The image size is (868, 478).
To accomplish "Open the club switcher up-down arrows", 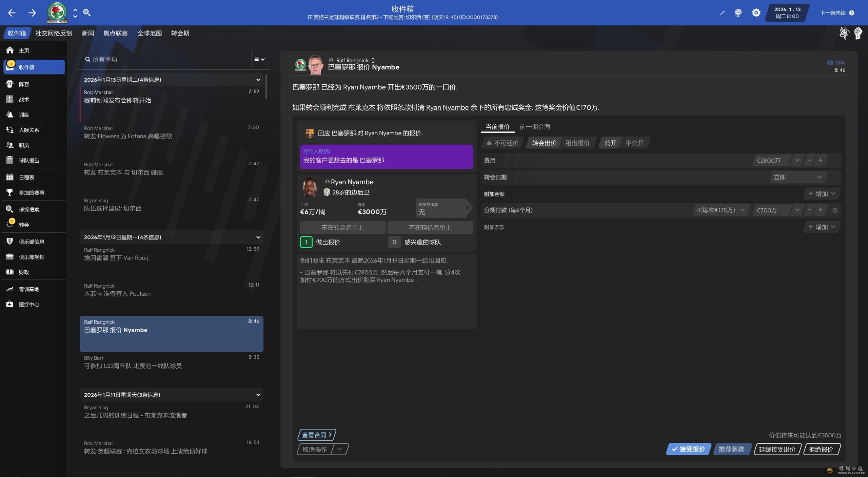I will coord(75,13).
